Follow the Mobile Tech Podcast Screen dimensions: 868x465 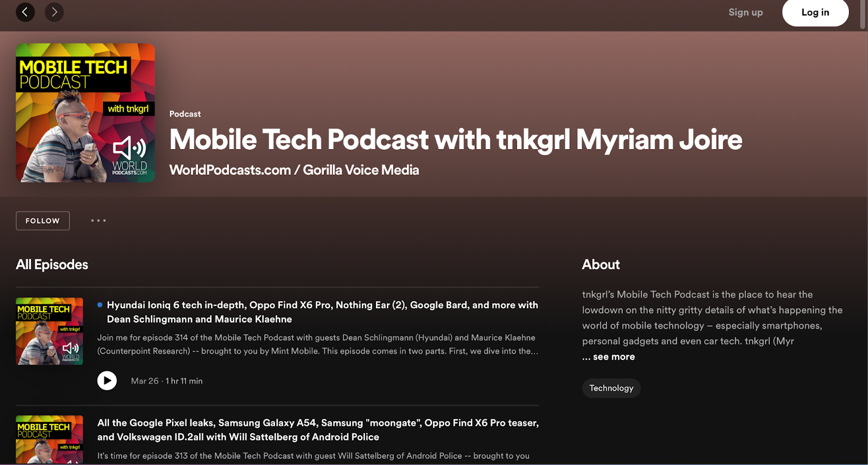tap(43, 221)
